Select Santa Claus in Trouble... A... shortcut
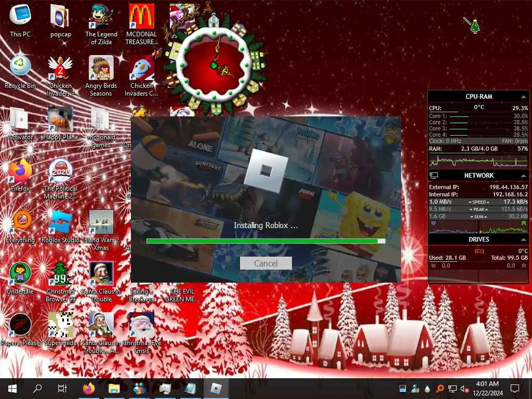The image size is (532, 399). point(101,334)
